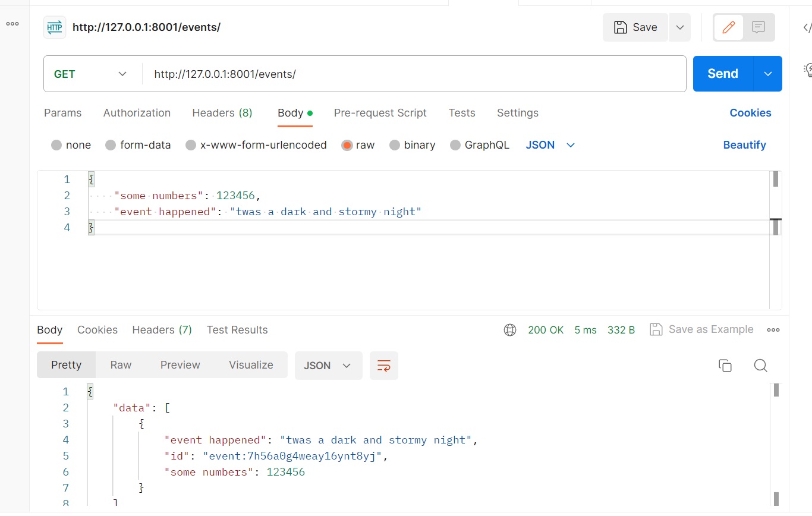Image resolution: width=812 pixels, height=516 pixels.
Task: Click the Send button
Action: pos(723,74)
